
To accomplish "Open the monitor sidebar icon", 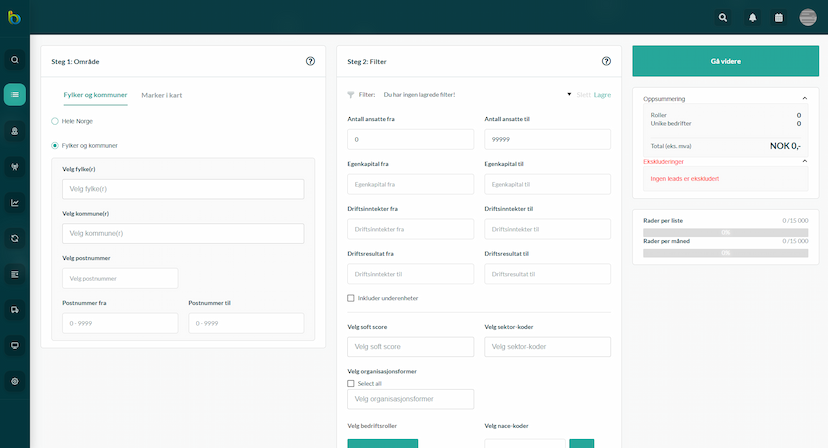I will 15,346.
